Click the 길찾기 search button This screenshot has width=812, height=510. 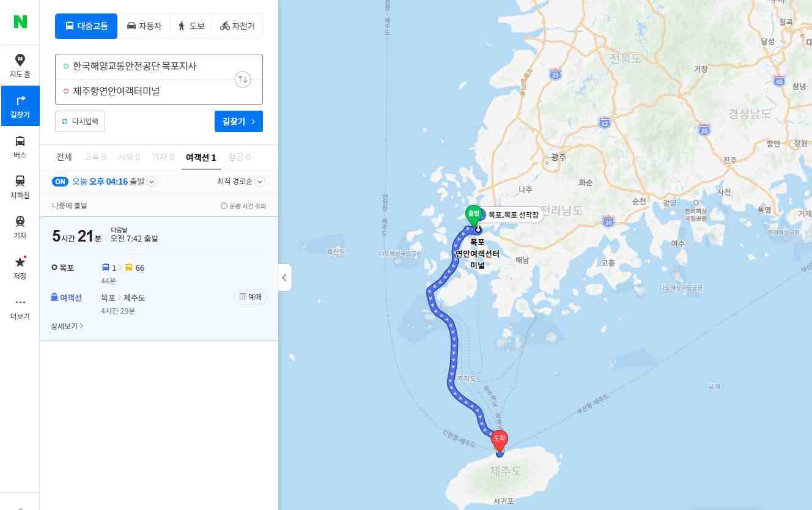(x=238, y=121)
